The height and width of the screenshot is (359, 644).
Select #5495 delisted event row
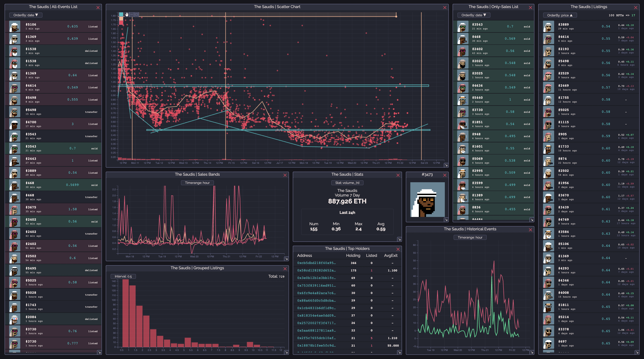53,270
